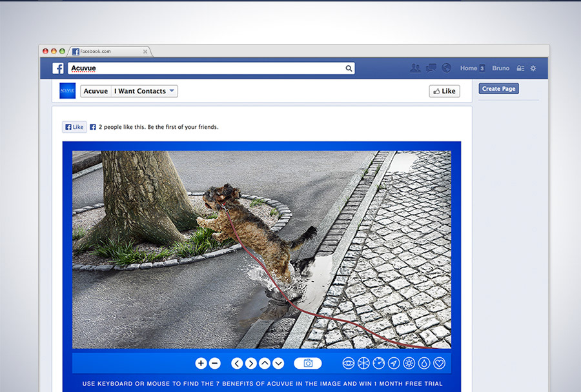
Task: Click the zoom out minus button
Action: click(x=214, y=364)
